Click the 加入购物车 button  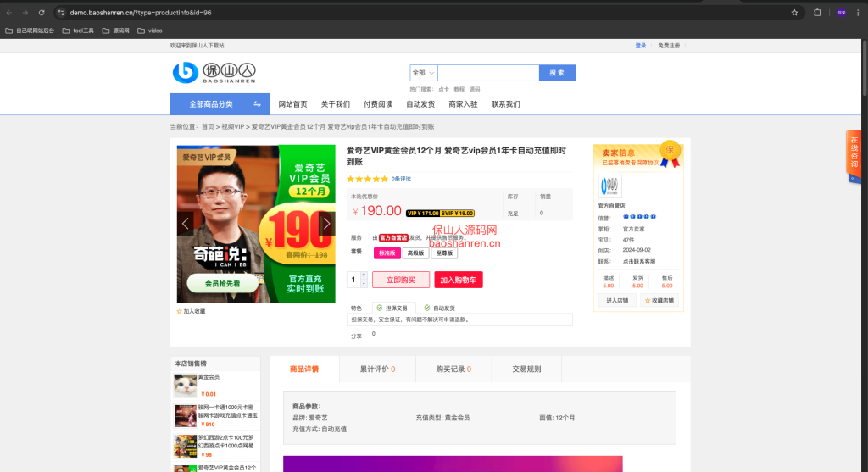point(459,280)
